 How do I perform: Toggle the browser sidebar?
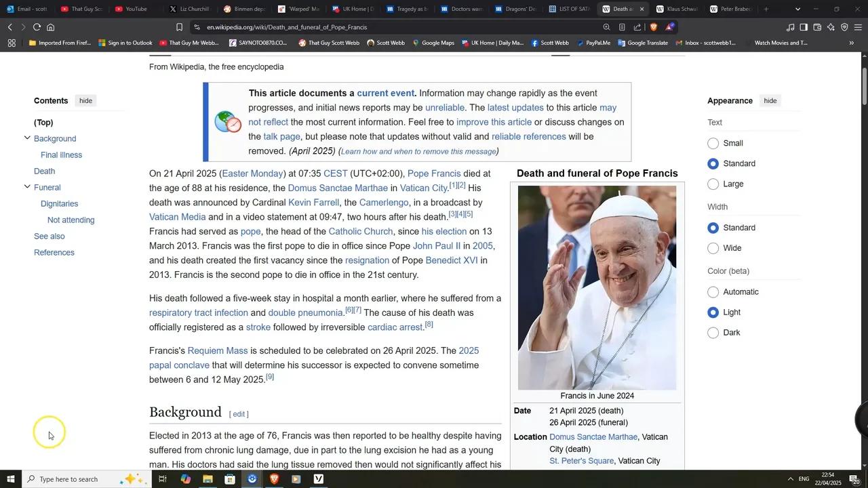[803, 27]
